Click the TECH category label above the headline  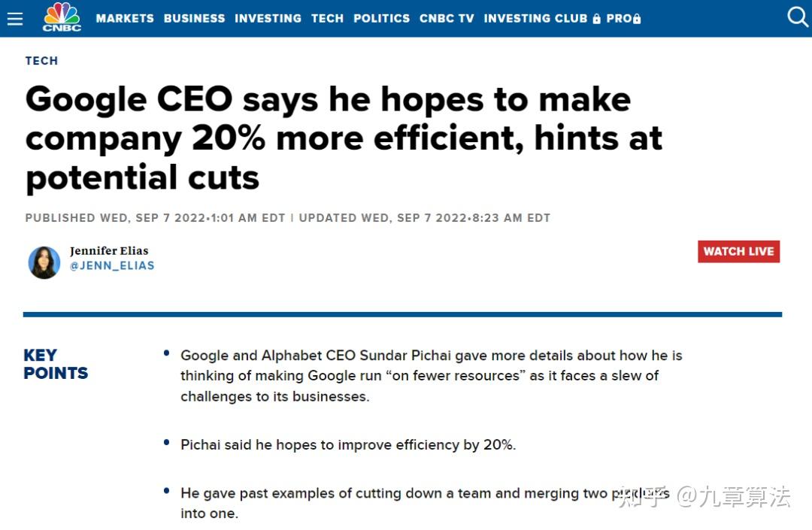point(41,61)
